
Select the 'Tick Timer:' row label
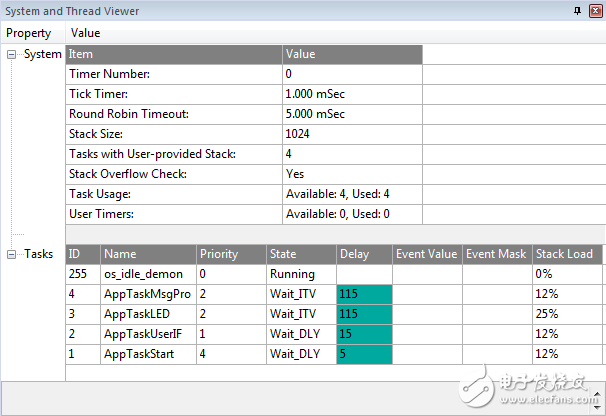click(99, 94)
